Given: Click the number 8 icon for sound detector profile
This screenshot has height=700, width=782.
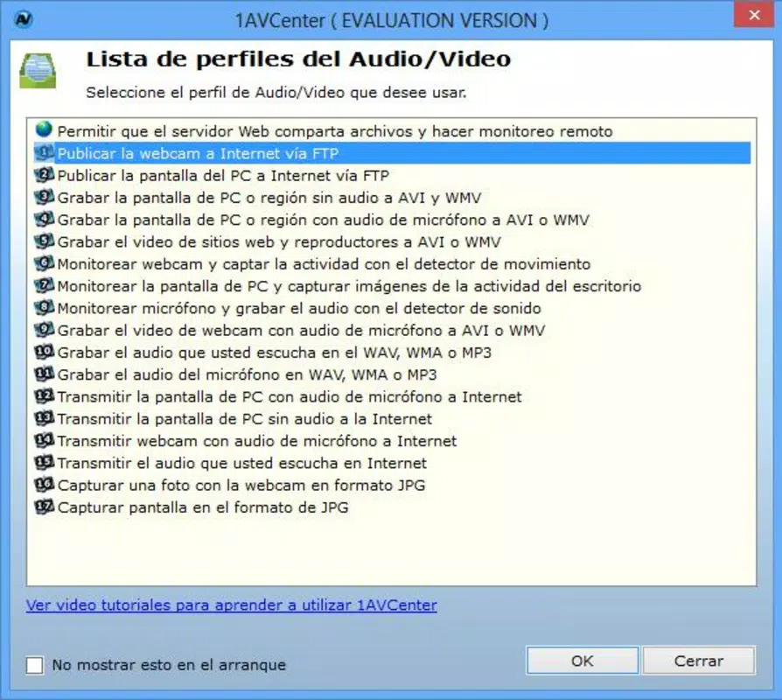Looking at the screenshot, I should (44, 307).
